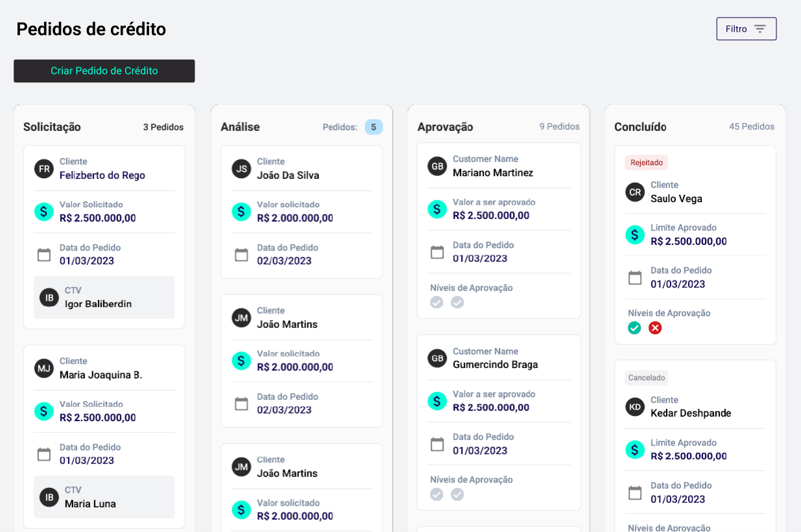
Task: Click dollar icon in Mariano Martinez card
Action: (437, 209)
